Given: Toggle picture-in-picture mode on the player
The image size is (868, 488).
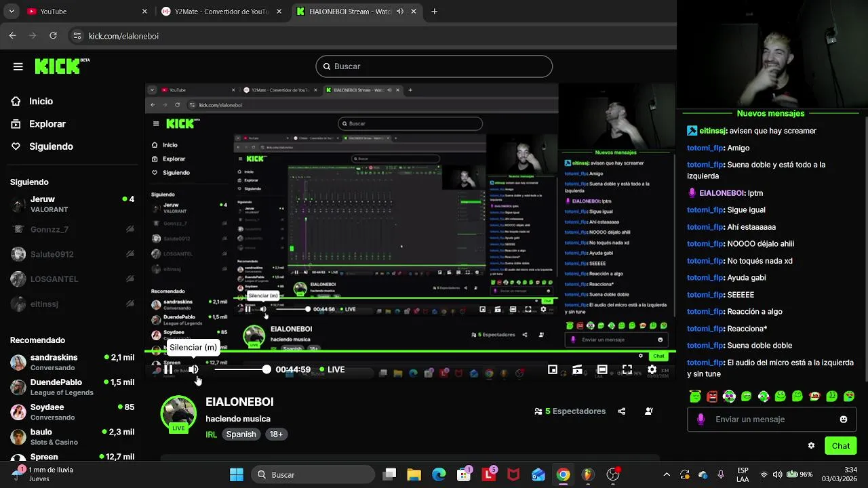Looking at the screenshot, I should click(553, 369).
